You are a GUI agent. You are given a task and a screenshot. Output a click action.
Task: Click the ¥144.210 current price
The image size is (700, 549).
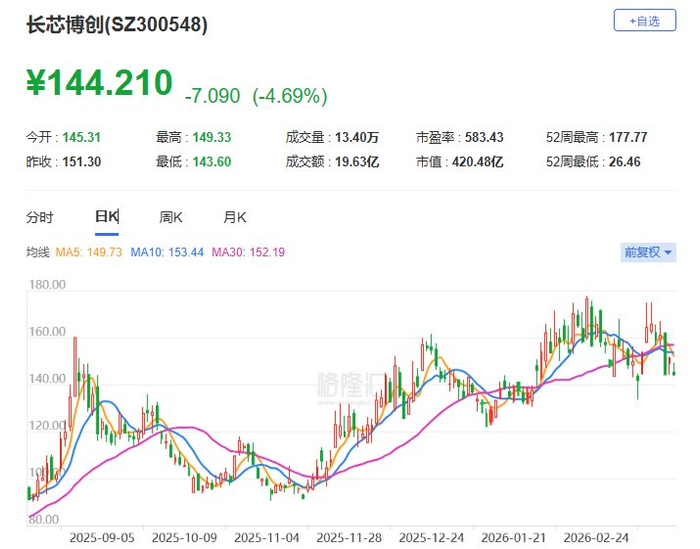(x=100, y=83)
